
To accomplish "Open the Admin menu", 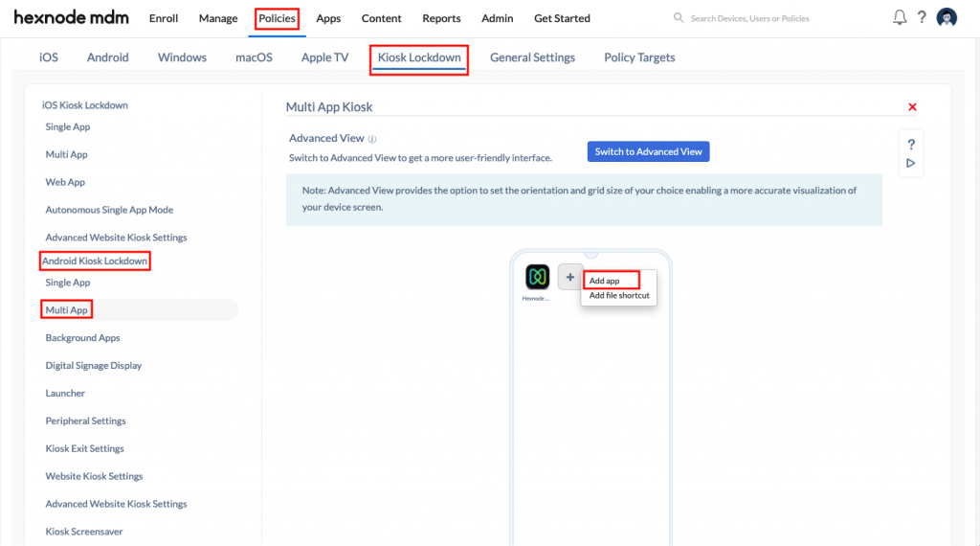I will (497, 18).
